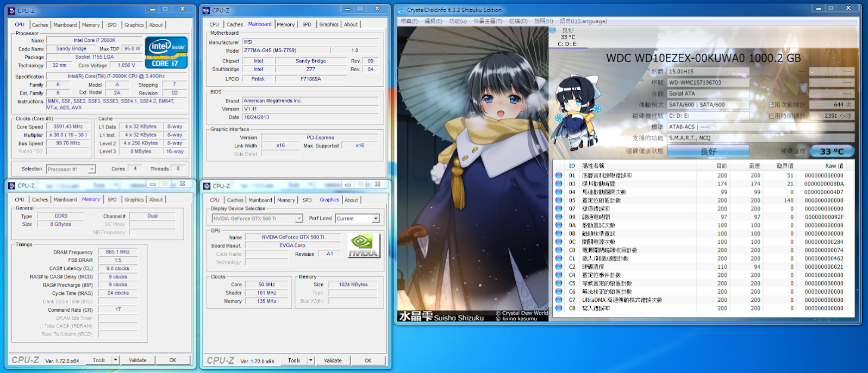Screen dimensions: 868x373
Task: Switch to SPD tab in the CPU-Z Mainboard window
Action: tap(307, 24)
